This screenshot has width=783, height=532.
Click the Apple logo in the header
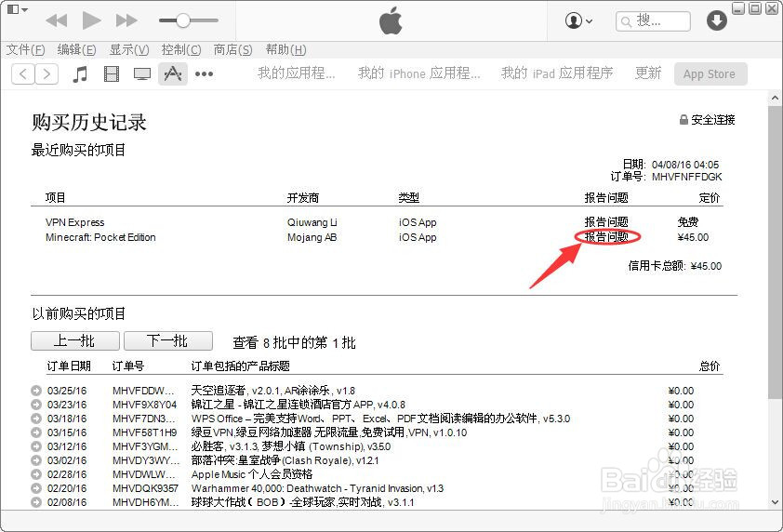pos(391,20)
